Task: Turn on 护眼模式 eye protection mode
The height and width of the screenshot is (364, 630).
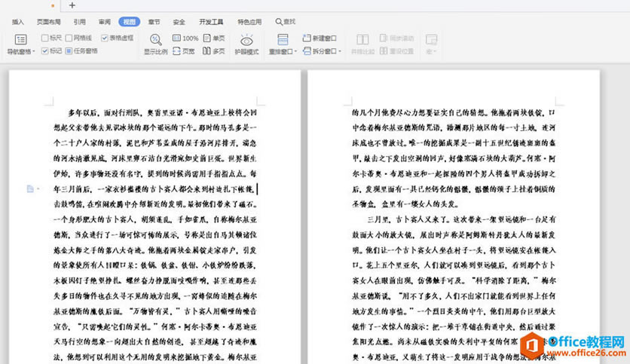Action: [246, 41]
